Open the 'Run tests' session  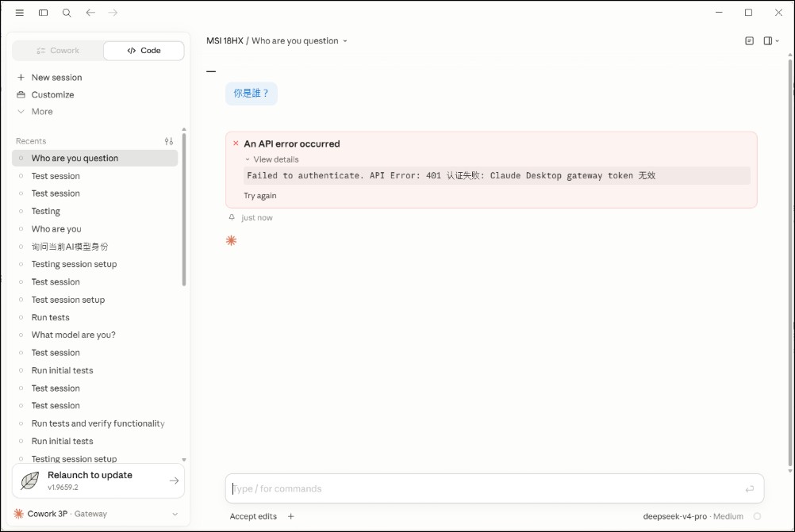[x=94, y=318]
